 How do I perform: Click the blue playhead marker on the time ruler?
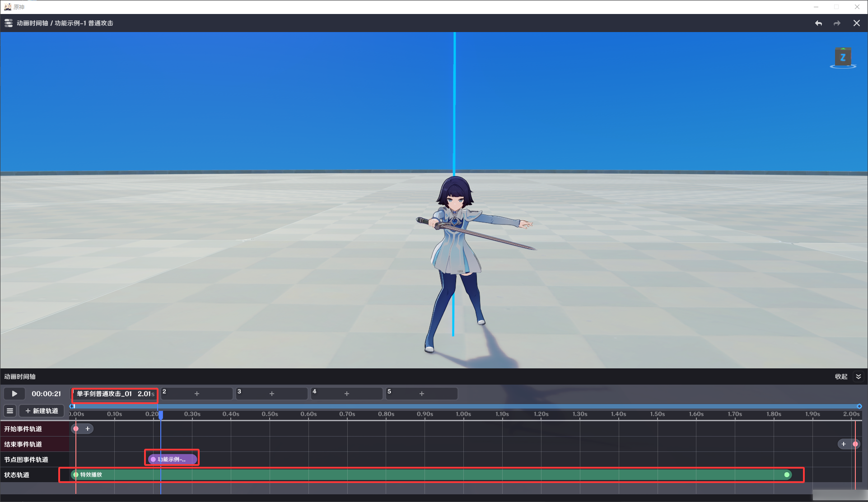(x=161, y=414)
